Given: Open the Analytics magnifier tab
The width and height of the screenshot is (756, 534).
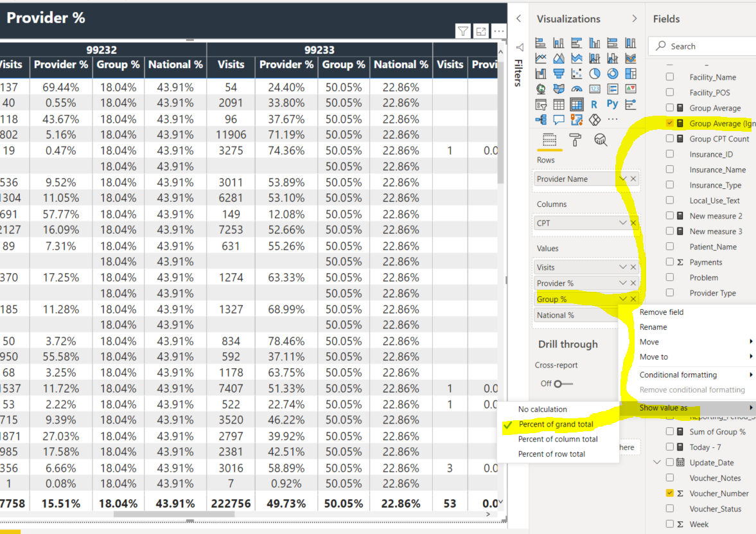Looking at the screenshot, I should (x=601, y=140).
